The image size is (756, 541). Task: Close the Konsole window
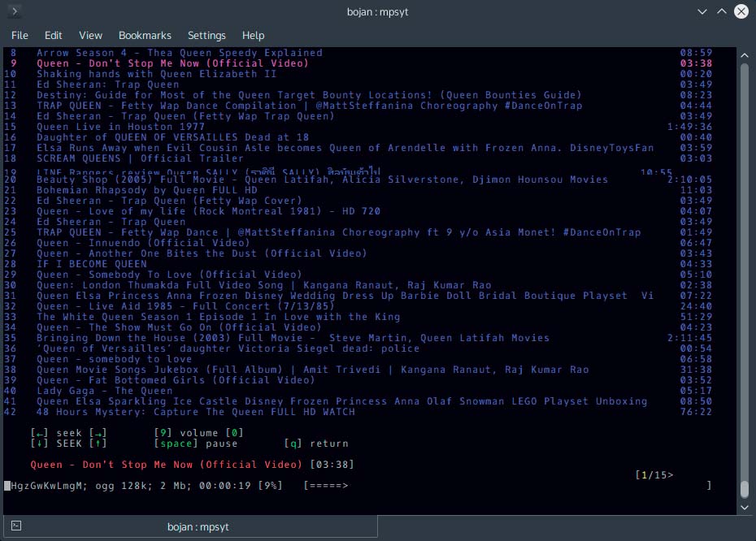pos(741,11)
